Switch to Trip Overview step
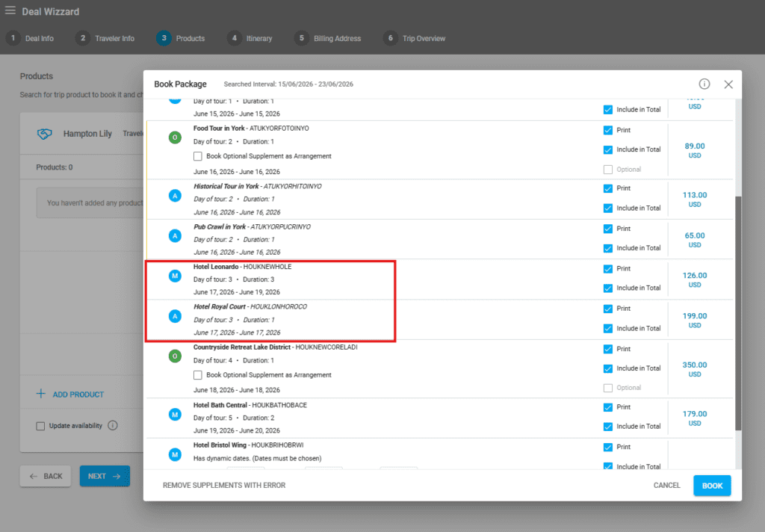 tap(415, 38)
